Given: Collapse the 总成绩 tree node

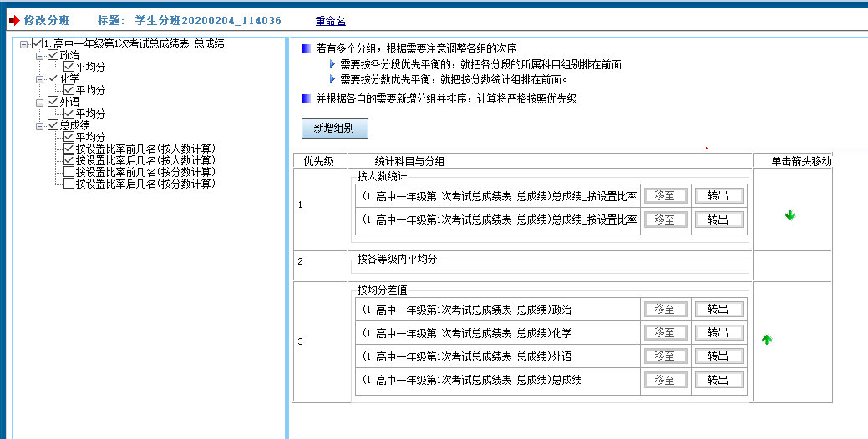Looking at the screenshot, I should tap(39, 125).
